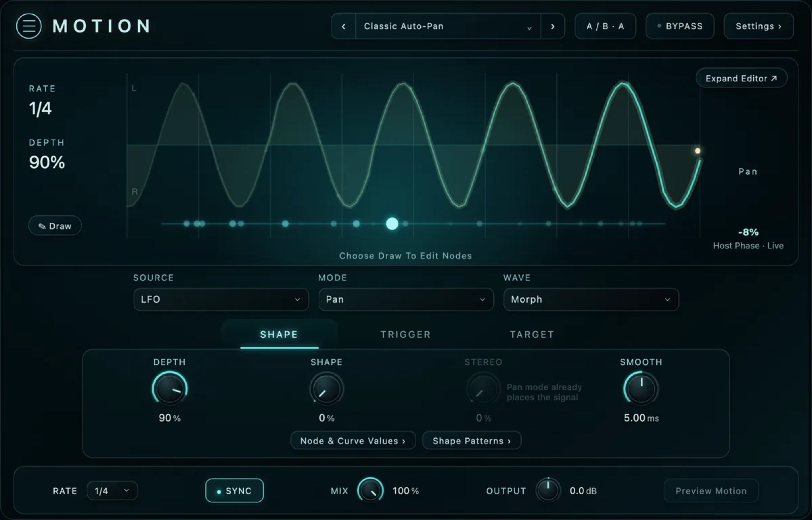Screen dimensions: 812x520
Task: Click the Host Phase · Live status text
Action: (748, 246)
